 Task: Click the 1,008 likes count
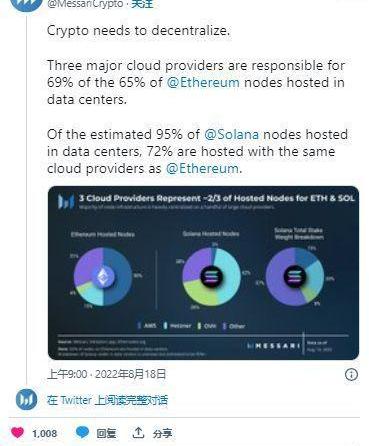pos(45,433)
